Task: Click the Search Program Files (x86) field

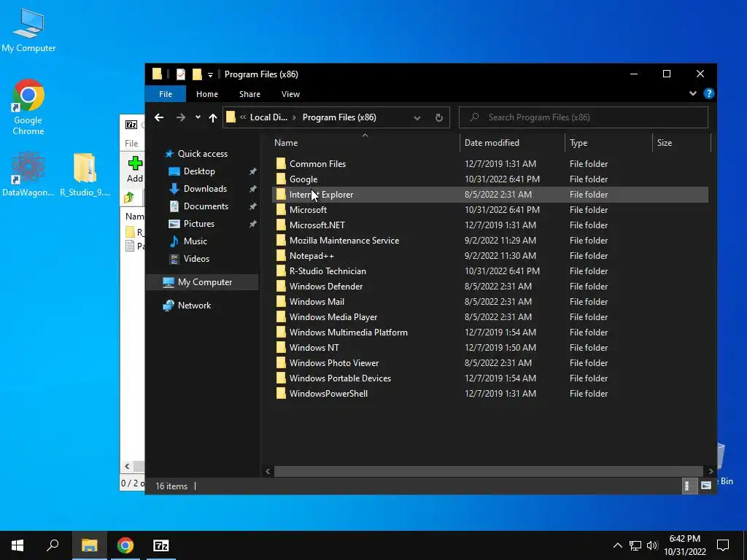Action: click(x=583, y=117)
